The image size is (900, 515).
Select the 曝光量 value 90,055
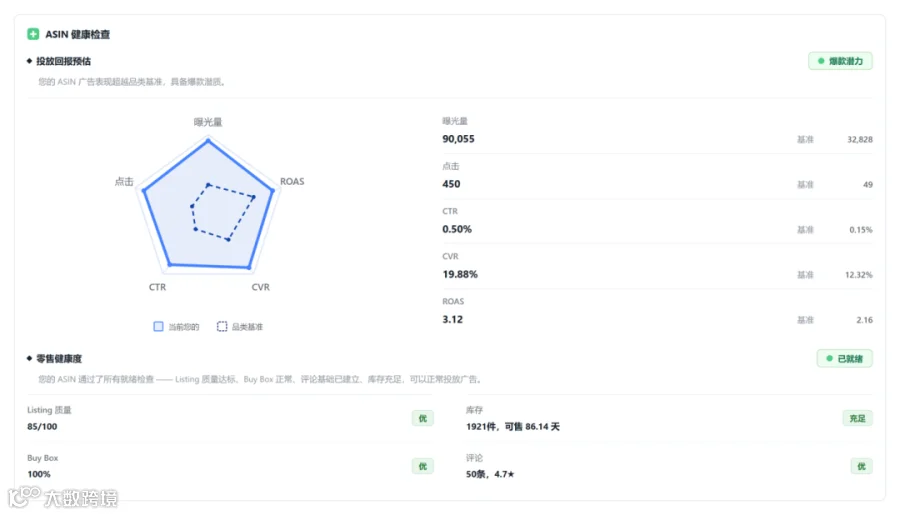[459, 139]
